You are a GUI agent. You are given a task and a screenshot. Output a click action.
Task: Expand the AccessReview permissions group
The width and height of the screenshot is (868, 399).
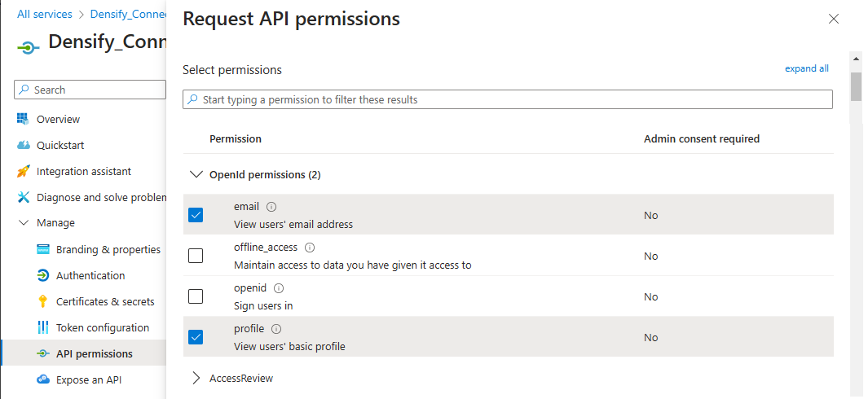tap(196, 378)
